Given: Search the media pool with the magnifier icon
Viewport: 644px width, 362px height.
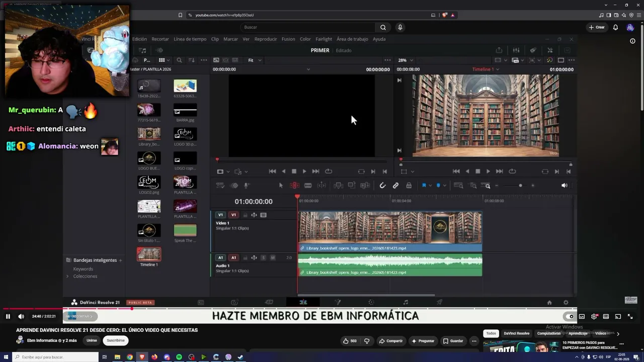Looking at the screenshot, I should pos(179,60).
